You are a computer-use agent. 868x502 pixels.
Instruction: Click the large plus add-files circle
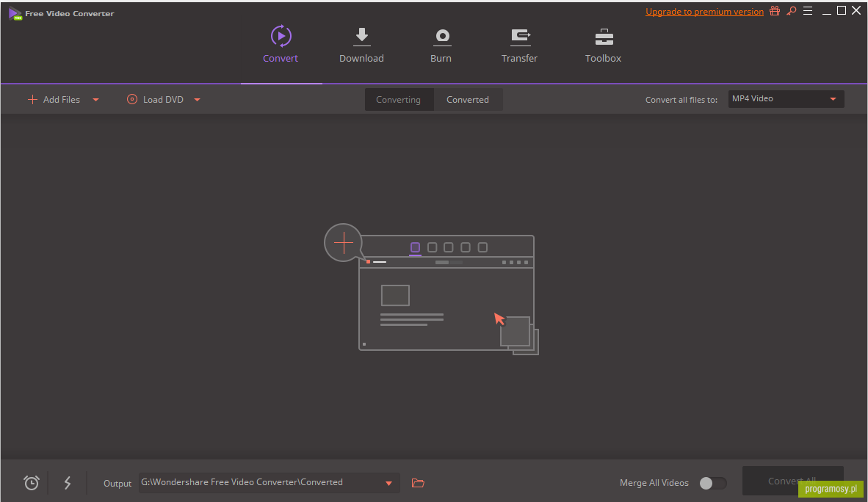coord(343,242)
